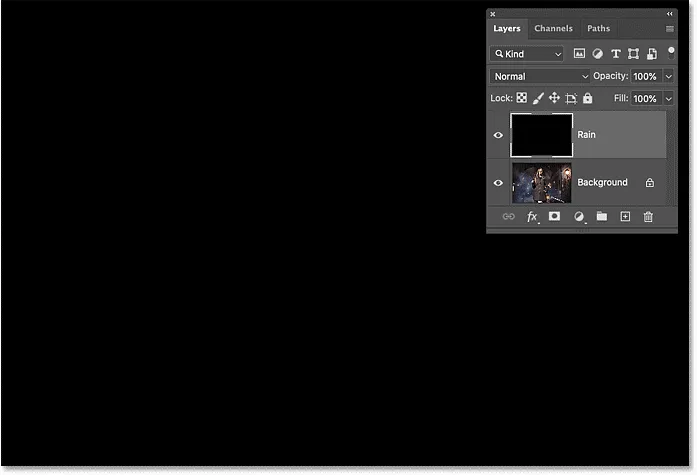Filter layers by type layer icon
This screenshot has height=475, width=697.
(615, 54)
